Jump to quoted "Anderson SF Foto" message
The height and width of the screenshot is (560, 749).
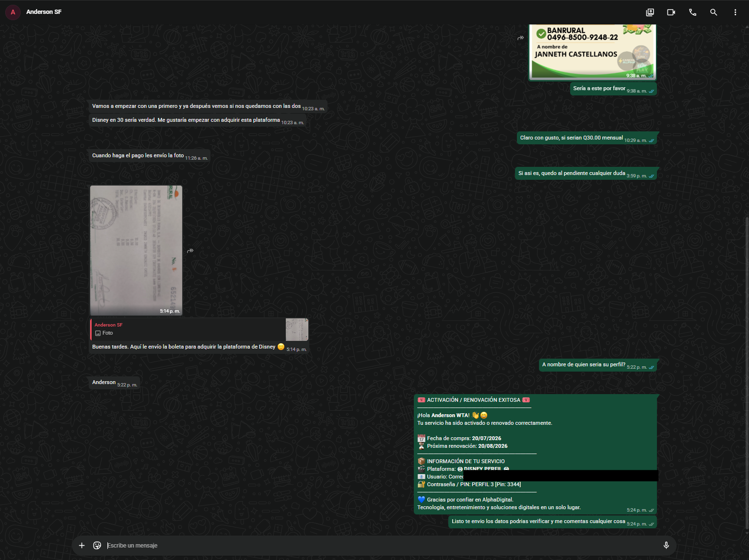click(x=199, y=329)
